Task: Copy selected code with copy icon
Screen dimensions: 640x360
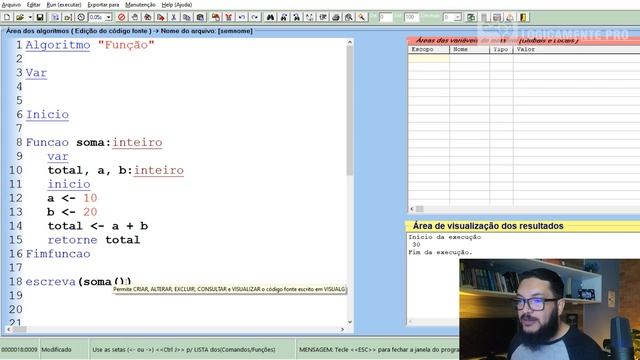Action: click(187, 17)
